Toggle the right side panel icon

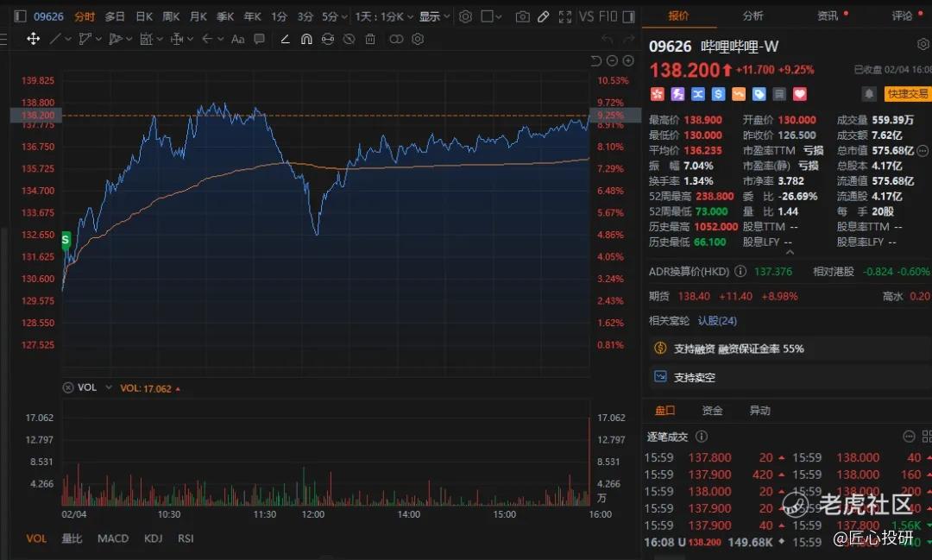[x=628, y=16]
